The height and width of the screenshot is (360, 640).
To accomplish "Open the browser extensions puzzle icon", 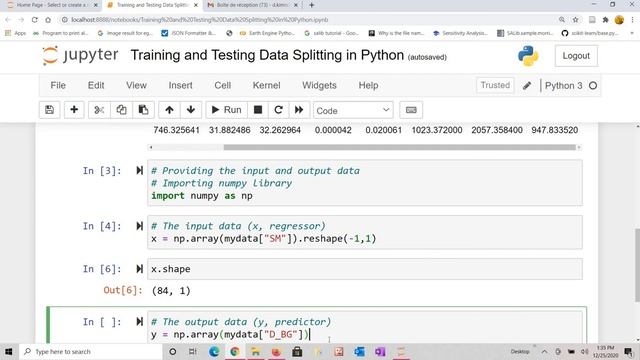I will (605, 20).
